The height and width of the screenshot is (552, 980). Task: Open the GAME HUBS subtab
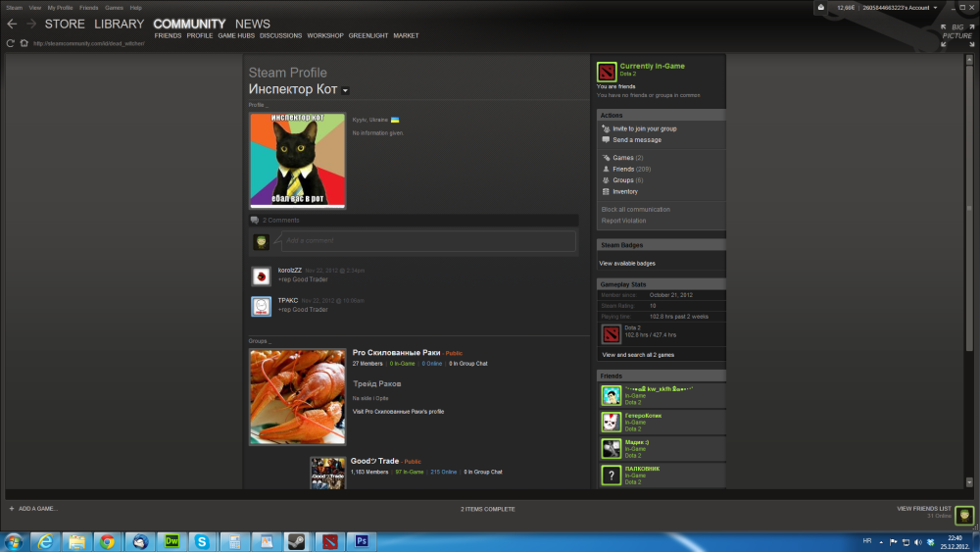coord(236,35)
